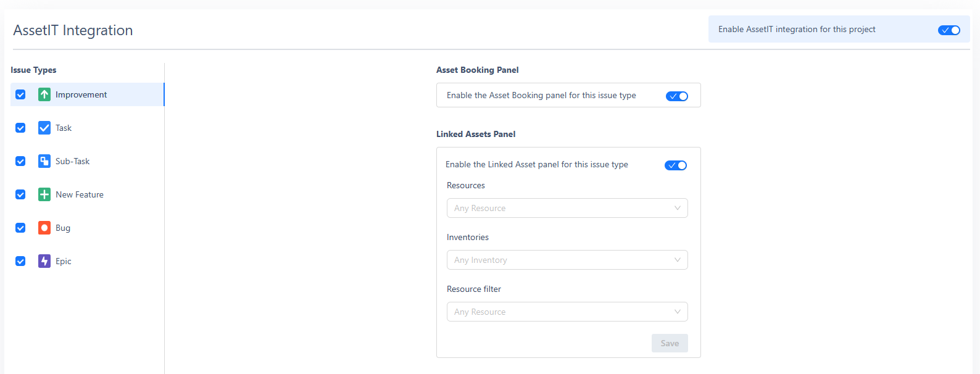Uncheck the Bug issue type checkbox

(20, 228)
